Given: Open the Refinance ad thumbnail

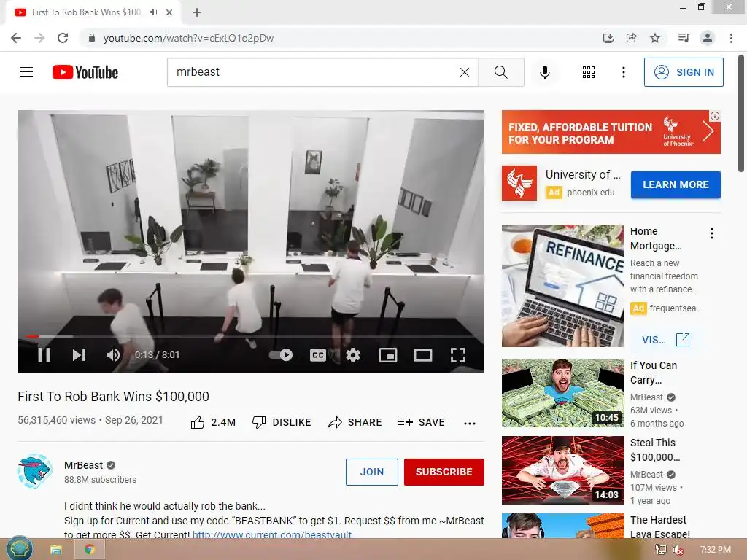Looking at the screenshot, I should coord(563,286).
